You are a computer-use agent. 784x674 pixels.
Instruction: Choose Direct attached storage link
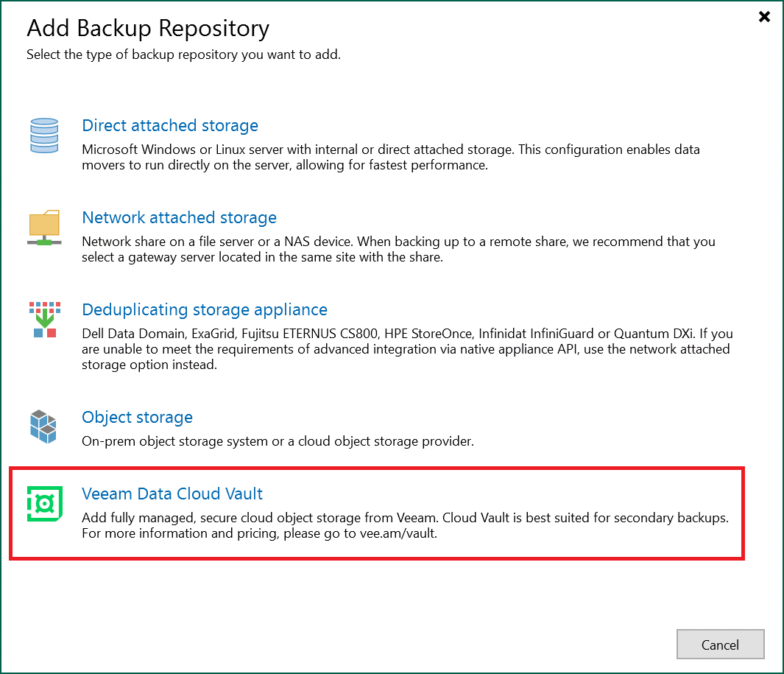[170, 125]
